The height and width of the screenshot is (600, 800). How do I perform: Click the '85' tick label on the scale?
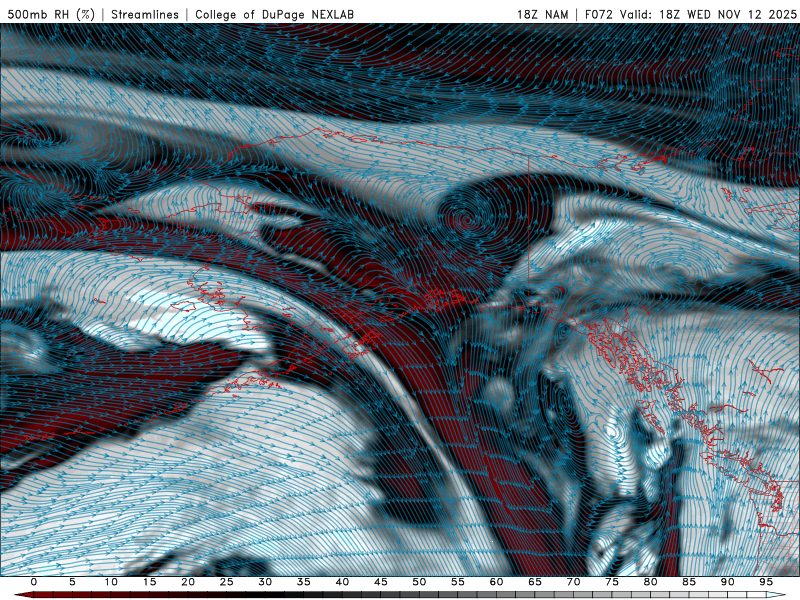tap(689, 582)
